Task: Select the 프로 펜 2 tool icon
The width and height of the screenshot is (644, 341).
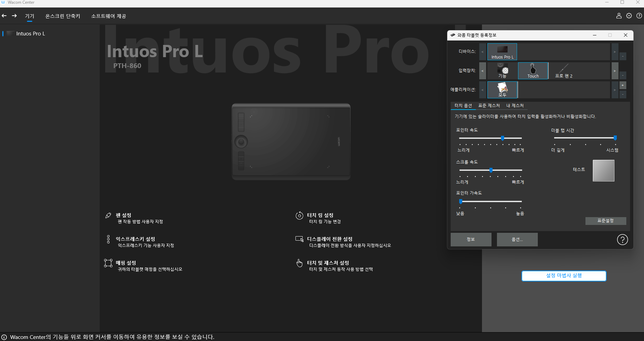Action: pos(564,71)
